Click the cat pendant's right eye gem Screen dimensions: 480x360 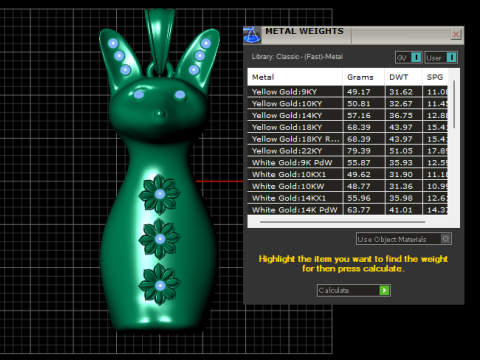[180, 95]
